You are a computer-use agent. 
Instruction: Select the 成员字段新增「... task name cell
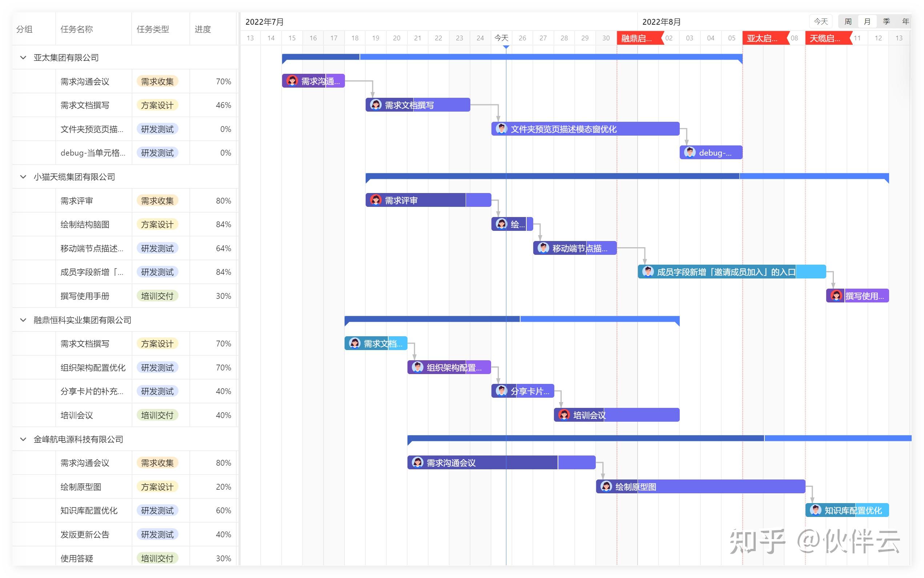(x=94, y=272)
